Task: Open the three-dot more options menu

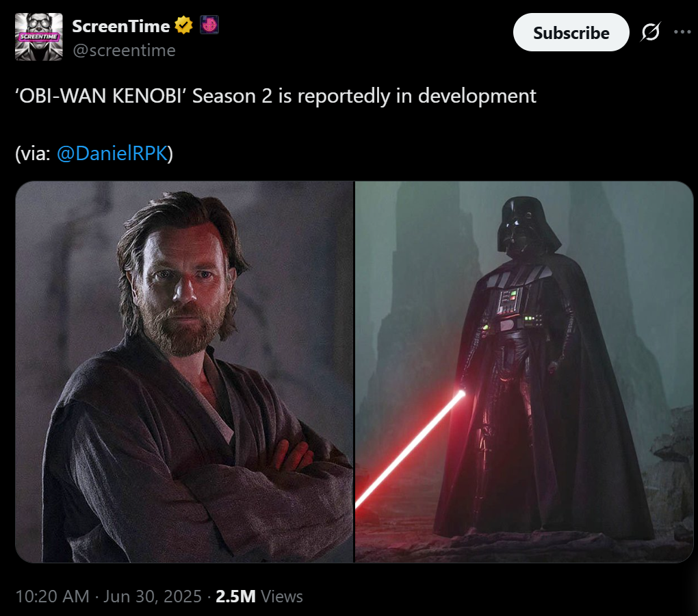Action: (682, 32)
